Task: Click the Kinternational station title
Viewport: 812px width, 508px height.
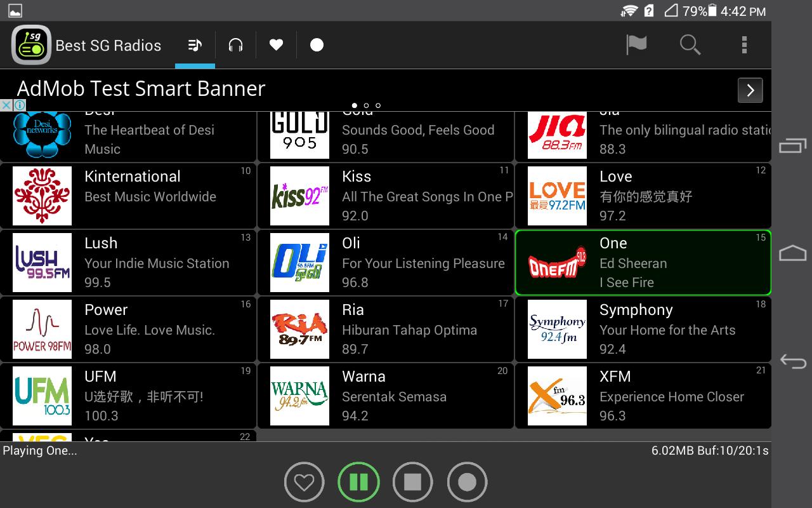Action: click(x=133, y=177)
